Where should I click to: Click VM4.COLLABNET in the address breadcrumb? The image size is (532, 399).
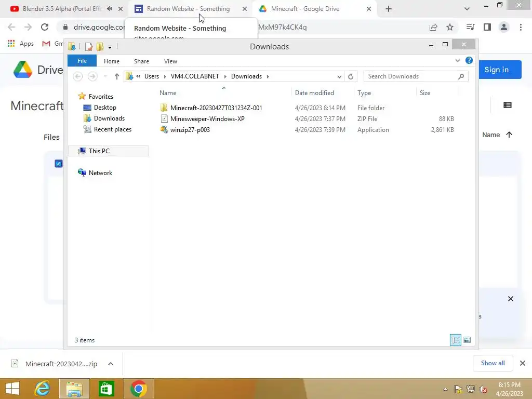pyautogui.click(x=195, y=76)
